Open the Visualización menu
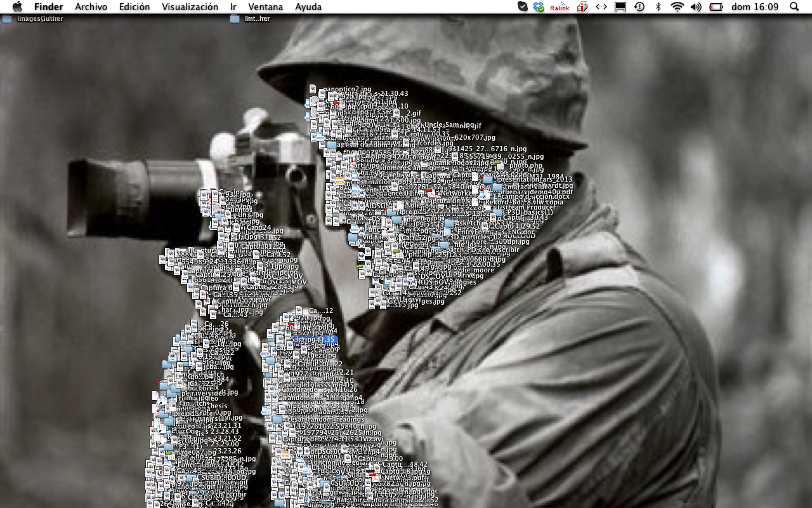The width and height of the screenshot is (812, 508). tap(190, 7)
